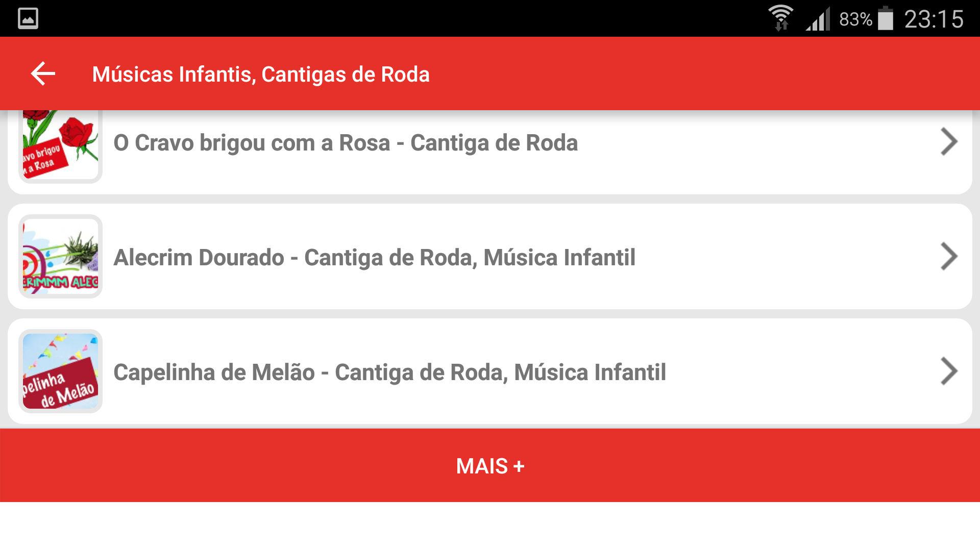Tap the 23:15 clock in status bar
Image resolution: width=980 pixels, height=551 pixels.
tap(934, 19)
